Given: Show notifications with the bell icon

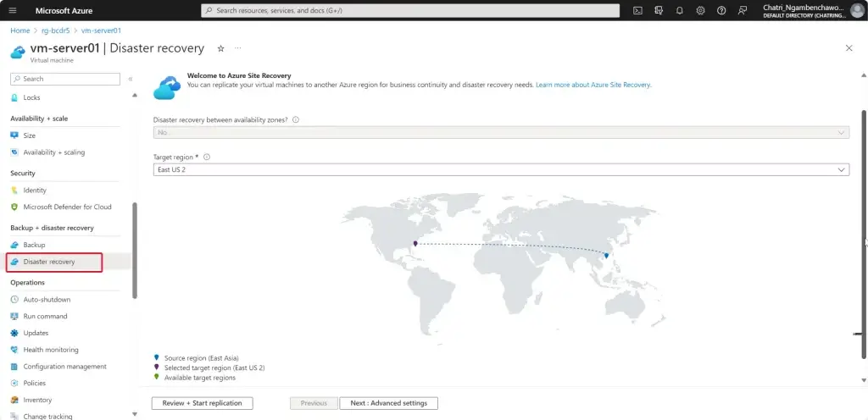Looking at the screenshot, I should (x=679, y=10).
